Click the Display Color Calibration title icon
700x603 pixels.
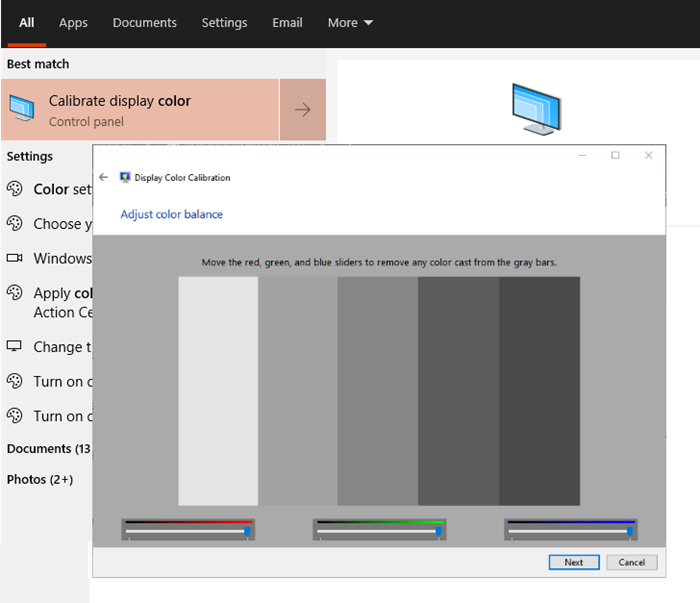(x=125, y=177)
